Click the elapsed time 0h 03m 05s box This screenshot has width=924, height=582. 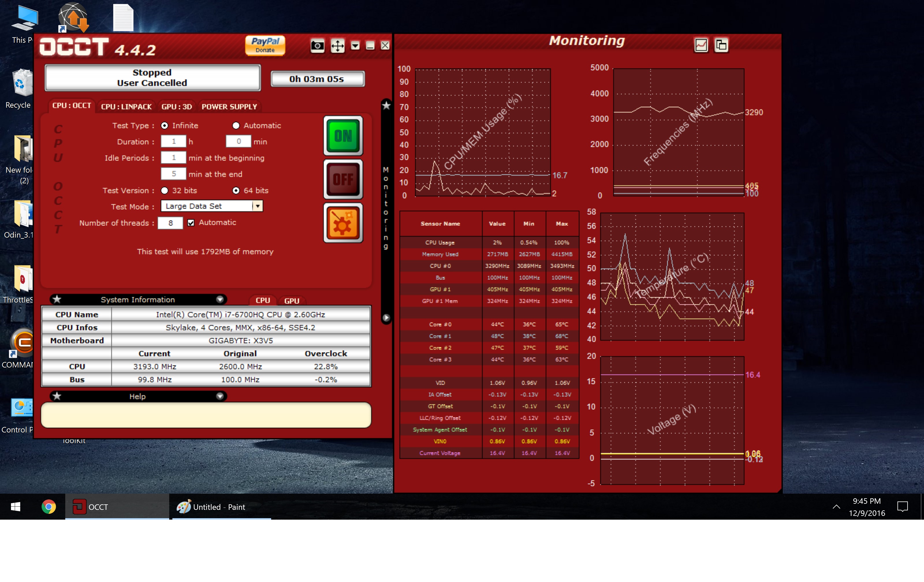(x=317, y=79)
